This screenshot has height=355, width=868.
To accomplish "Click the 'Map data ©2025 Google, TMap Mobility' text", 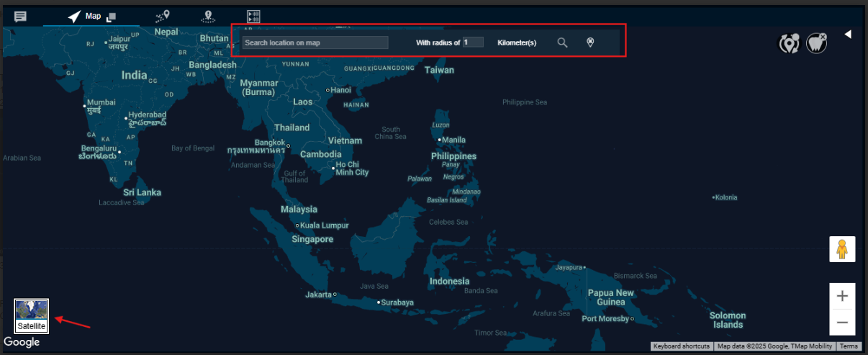I will click(774, 346).
